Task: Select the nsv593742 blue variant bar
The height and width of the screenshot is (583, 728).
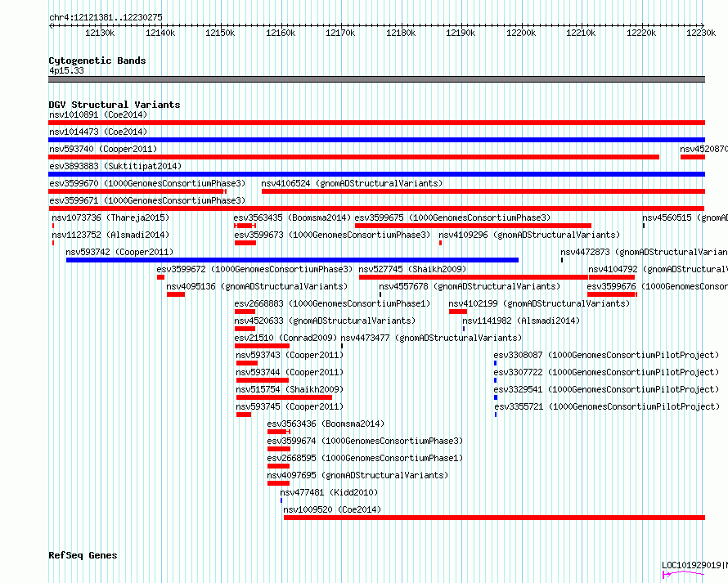Action: 293,260
